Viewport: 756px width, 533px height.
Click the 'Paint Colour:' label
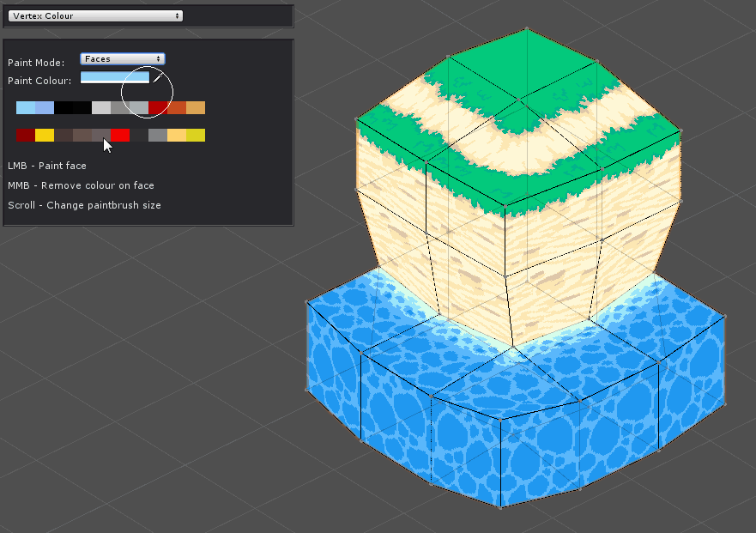pyautogui.click(x=39, y=81)
